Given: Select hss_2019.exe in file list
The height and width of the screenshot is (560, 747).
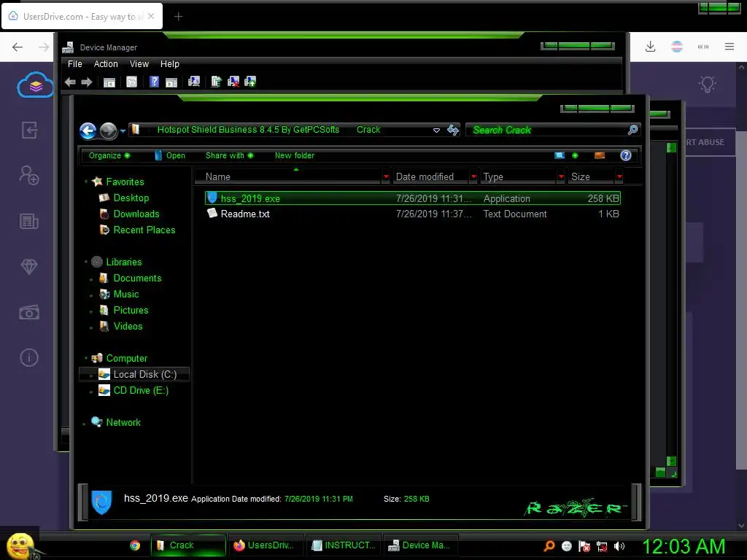Looking at the screenshot, I should 413,198.
